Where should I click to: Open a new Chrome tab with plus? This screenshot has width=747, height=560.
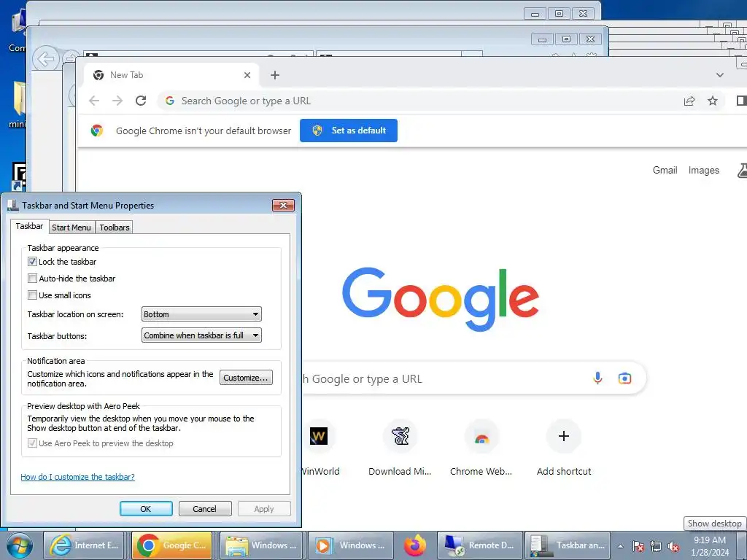click(x=275, y=75)
